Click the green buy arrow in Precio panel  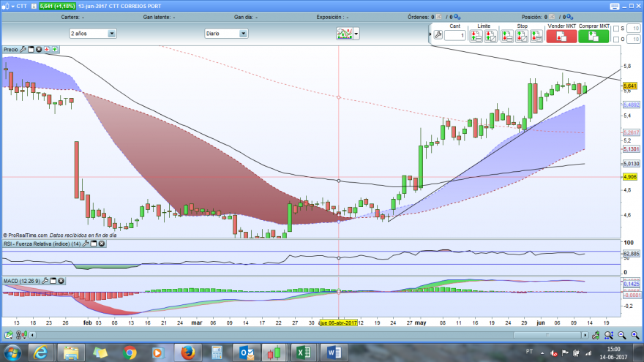point(55,49)
